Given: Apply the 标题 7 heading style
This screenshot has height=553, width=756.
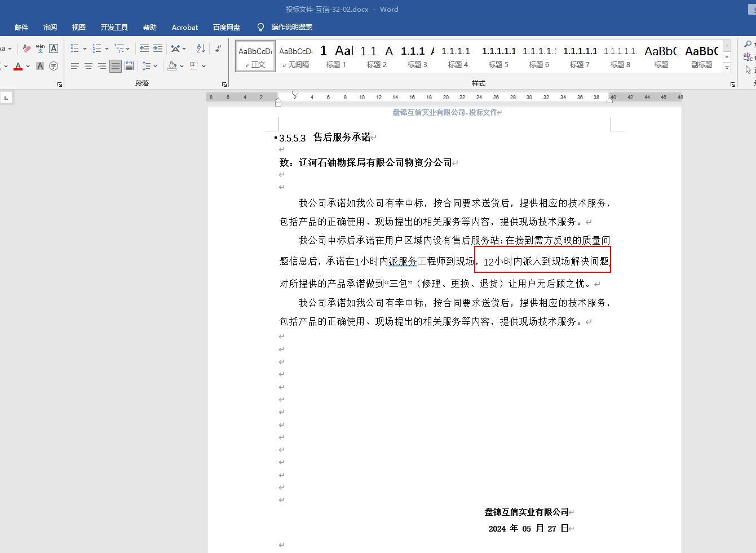Looking at the screenshot, I should [580, 56].
